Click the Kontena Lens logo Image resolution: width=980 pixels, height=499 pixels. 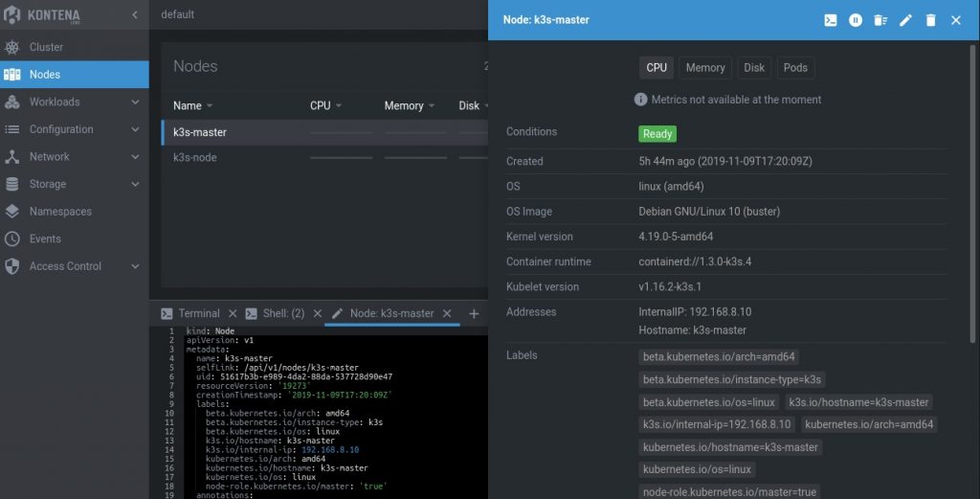tap(42, 14)
